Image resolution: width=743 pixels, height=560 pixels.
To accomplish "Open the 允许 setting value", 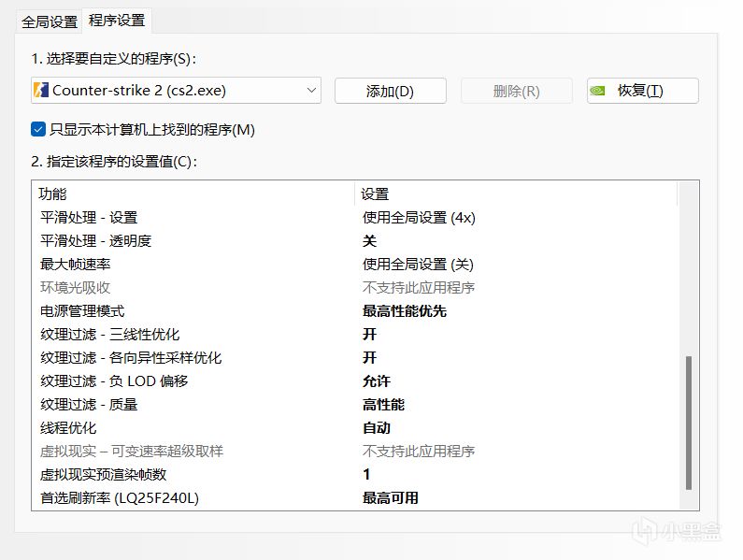I will (x=377, y=381).
